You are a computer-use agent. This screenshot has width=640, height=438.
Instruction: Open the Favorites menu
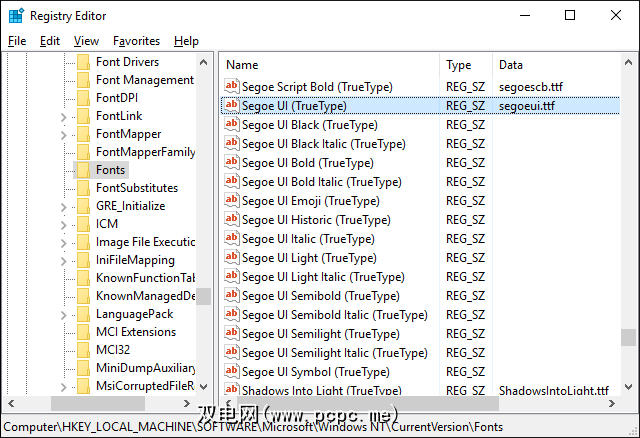(136, 41)
